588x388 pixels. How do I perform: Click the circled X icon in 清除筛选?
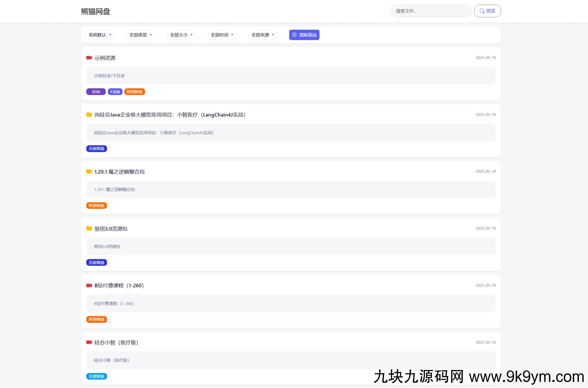tap(294, 35)
